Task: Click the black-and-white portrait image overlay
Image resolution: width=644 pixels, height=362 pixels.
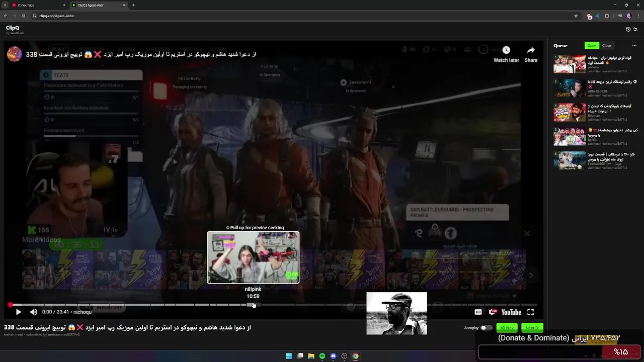Action: point(396,313)
